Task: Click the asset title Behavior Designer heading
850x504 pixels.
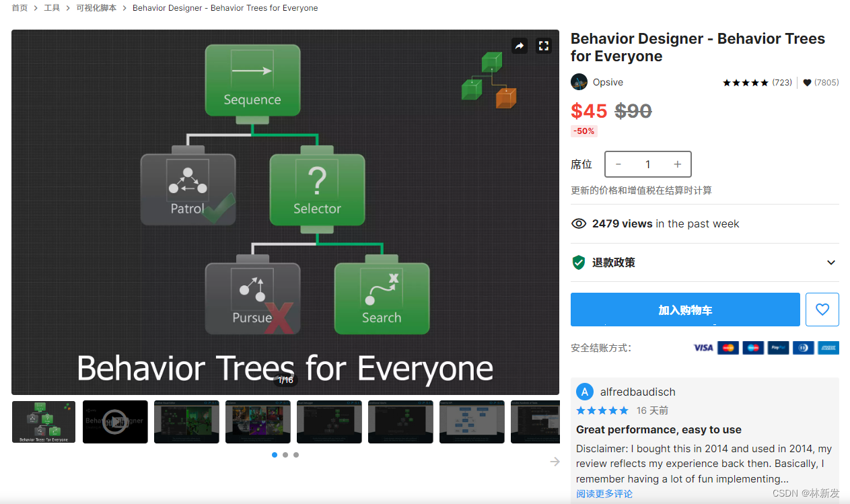Action: coord(698,47)
